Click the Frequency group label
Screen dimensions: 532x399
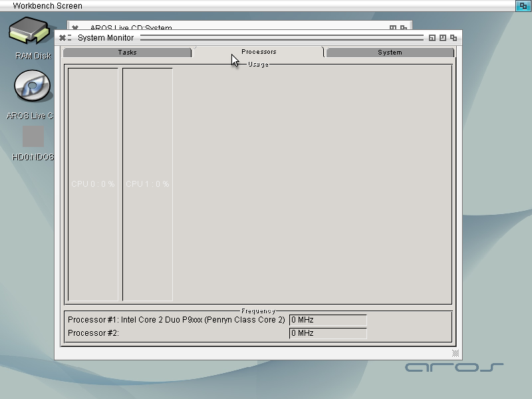pos(258,311)
